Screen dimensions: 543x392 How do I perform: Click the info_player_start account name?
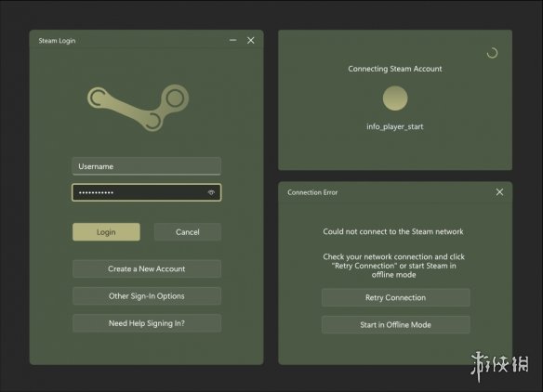point(395,126)
